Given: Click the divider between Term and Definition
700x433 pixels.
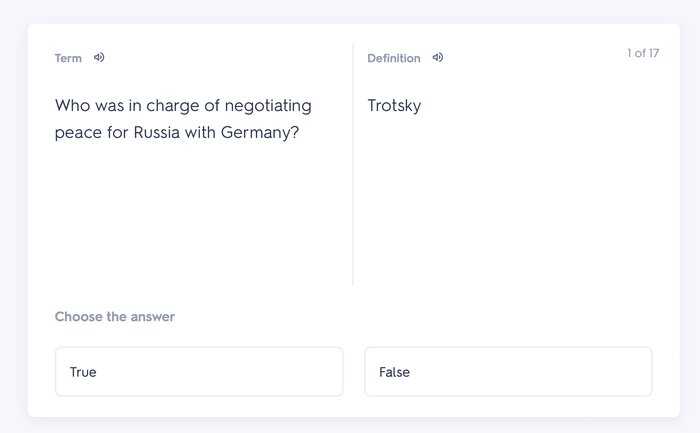Looking at the screenshot, I should tap(353, 164).
